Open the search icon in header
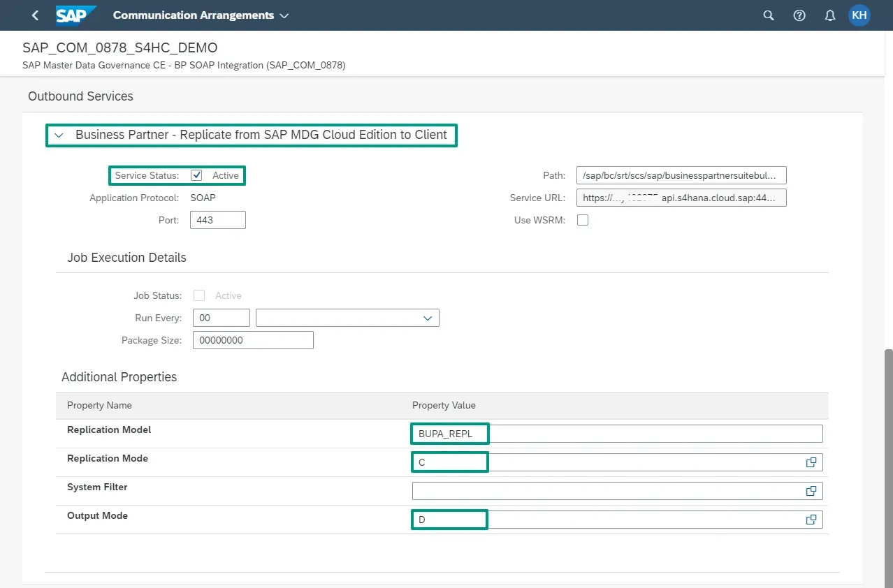Screen dimensions: 893x588 point(769,15)
